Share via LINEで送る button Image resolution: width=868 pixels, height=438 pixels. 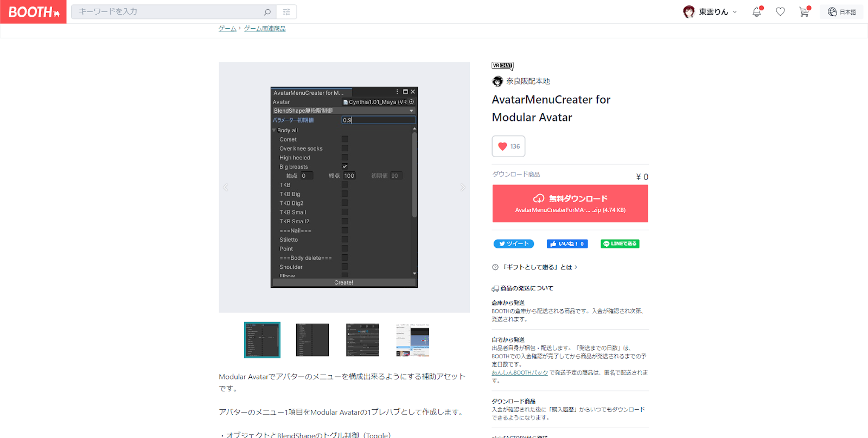(620, 244)
